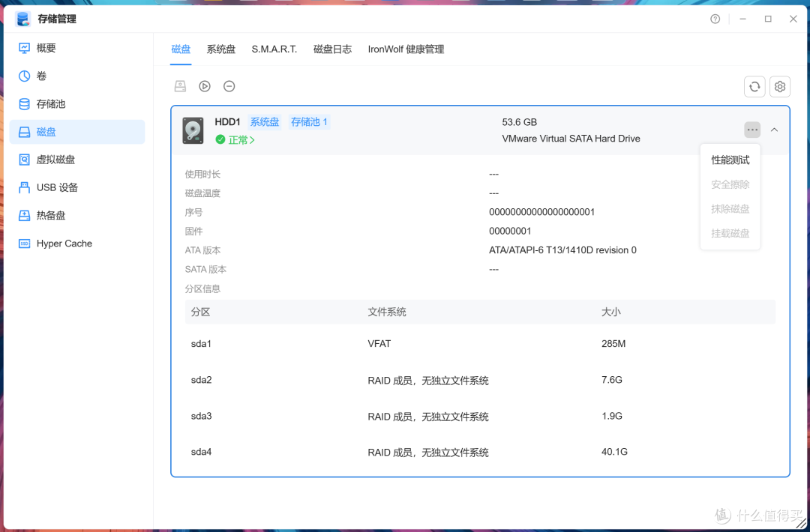Select the 磁盘 tab at top

click(181, 49)
